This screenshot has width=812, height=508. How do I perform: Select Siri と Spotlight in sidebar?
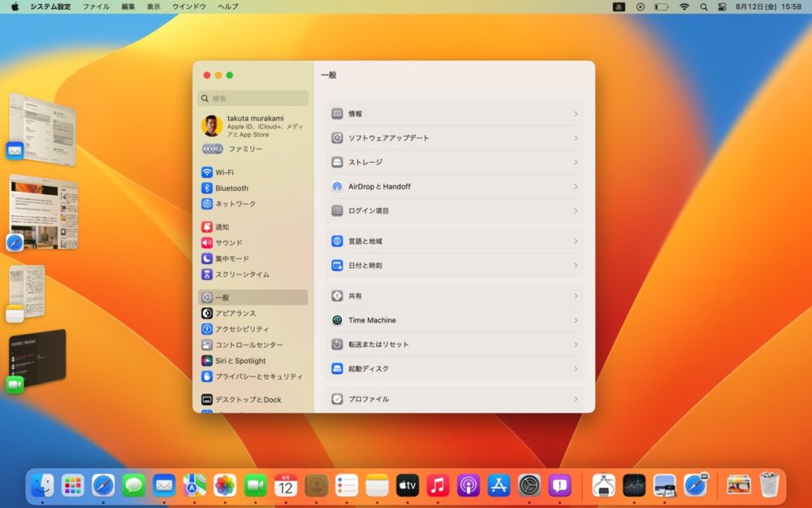pyautogui.click(x=240, y=361)
